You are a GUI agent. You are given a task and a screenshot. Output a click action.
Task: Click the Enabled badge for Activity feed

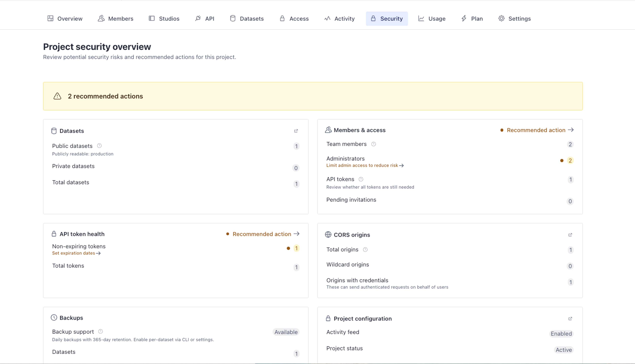click(561, 334)
